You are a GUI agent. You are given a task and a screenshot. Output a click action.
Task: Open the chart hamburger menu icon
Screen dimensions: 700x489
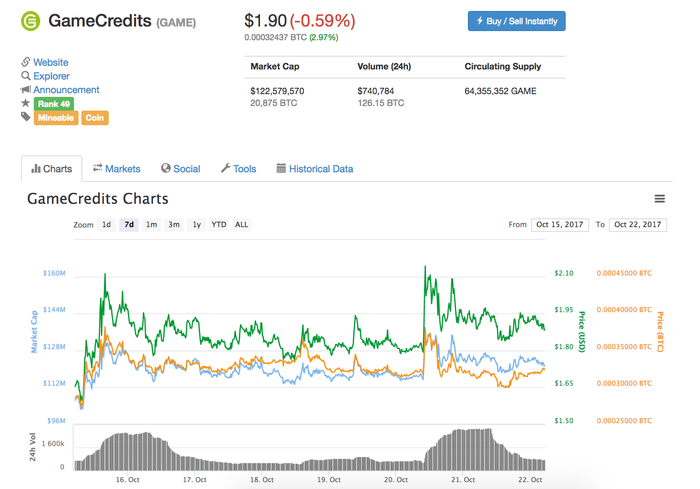coord(659,199)
